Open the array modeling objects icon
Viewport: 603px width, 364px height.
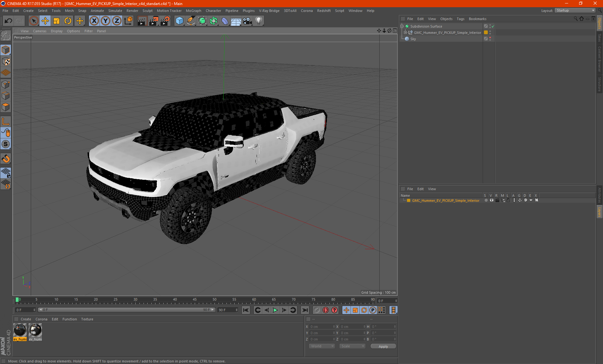pos(214,21)
